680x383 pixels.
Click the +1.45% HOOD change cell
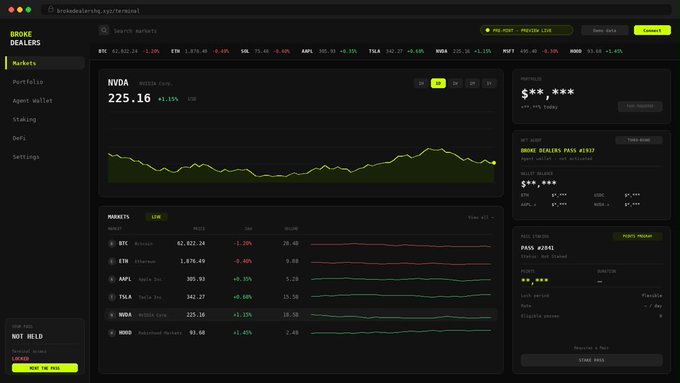242,333
